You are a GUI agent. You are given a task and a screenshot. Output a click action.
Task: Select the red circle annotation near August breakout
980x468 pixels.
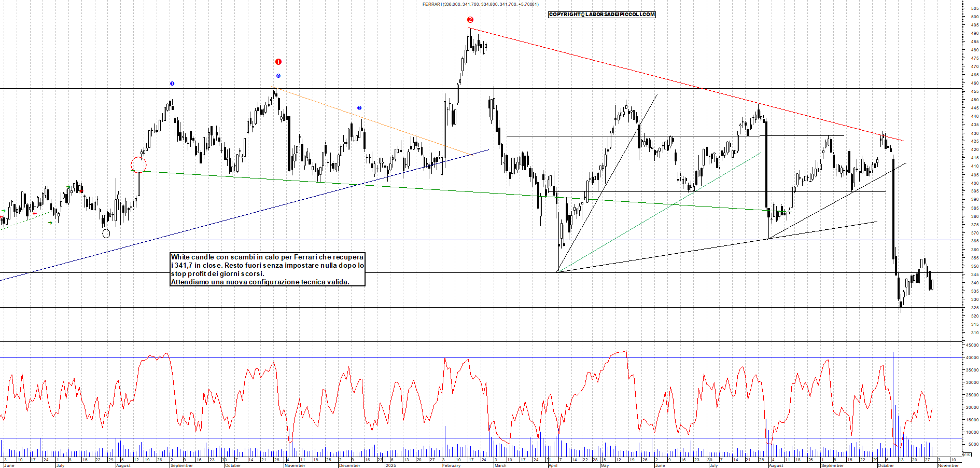(x=139, y=164)
